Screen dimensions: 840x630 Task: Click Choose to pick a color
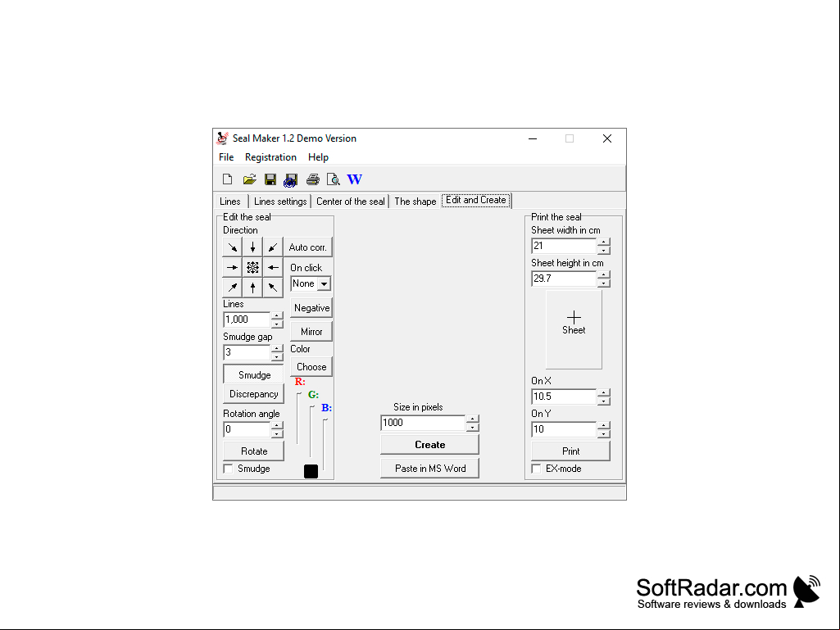point(311,367)
